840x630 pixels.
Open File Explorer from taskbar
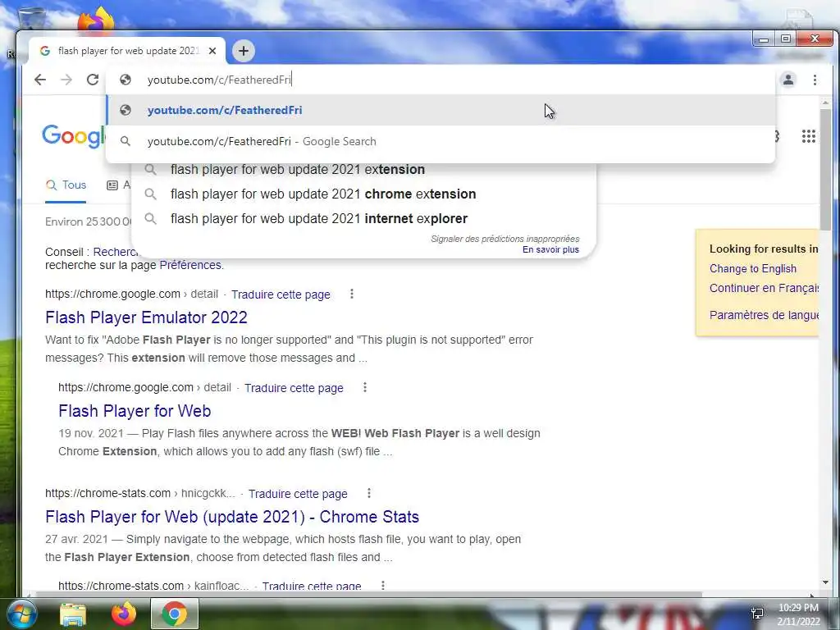tap(73, 614)
